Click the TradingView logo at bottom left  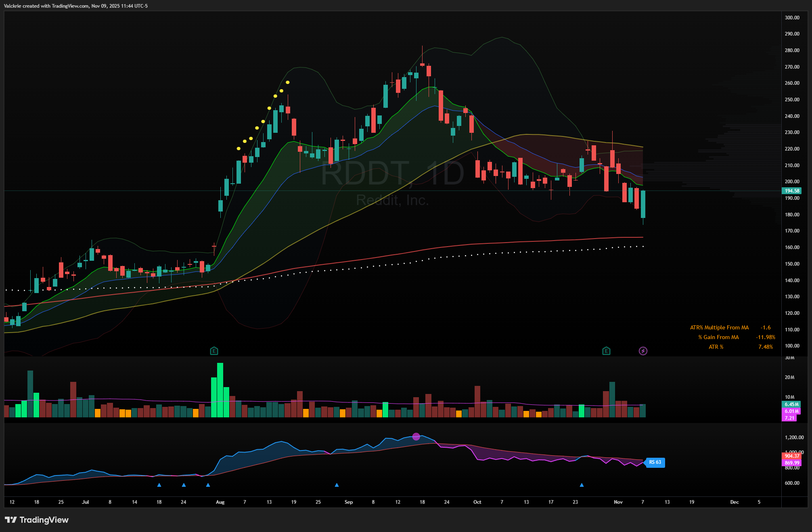(x=37, y=519)
